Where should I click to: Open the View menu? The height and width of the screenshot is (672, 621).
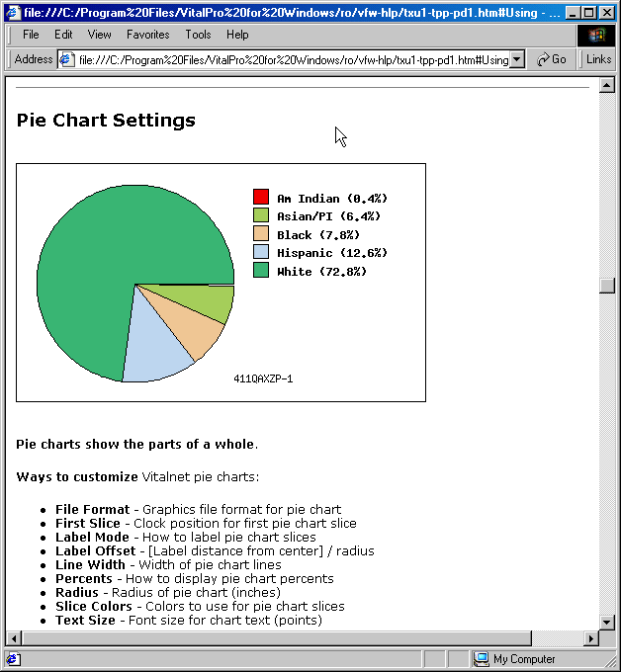click(99, 35)
